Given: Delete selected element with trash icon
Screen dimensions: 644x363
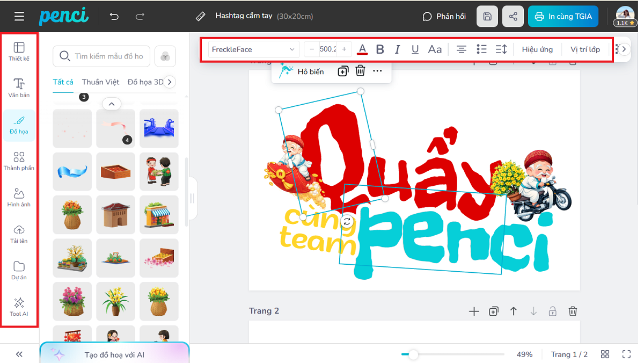Looking at the screenshot, I should point(361,71).
